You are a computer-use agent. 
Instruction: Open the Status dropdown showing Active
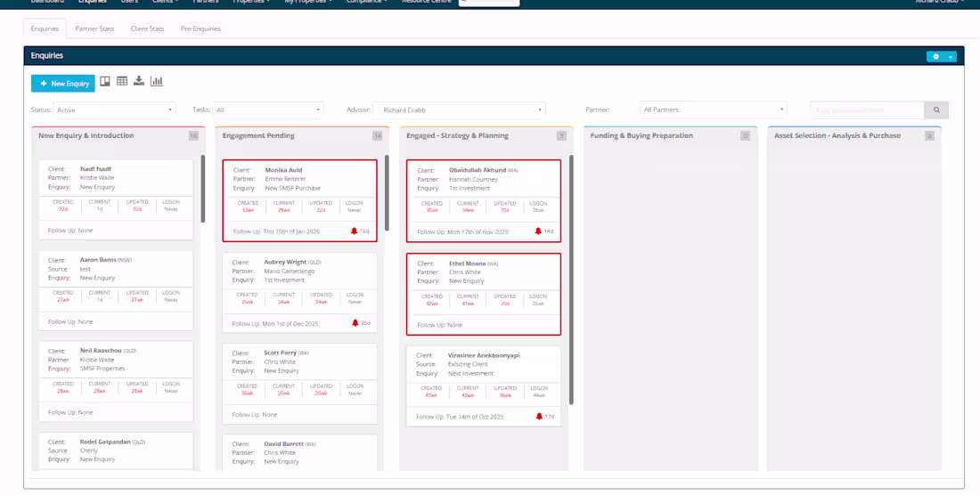(x=114, y=110)
